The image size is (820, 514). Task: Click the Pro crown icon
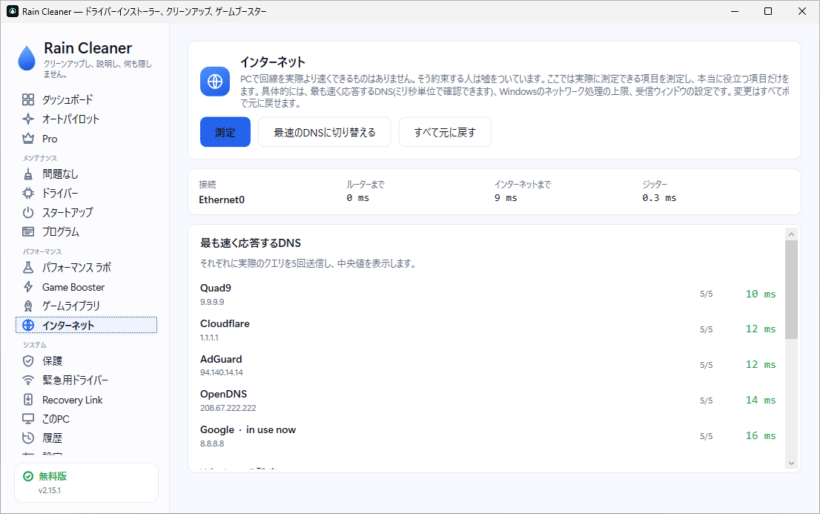28,139
